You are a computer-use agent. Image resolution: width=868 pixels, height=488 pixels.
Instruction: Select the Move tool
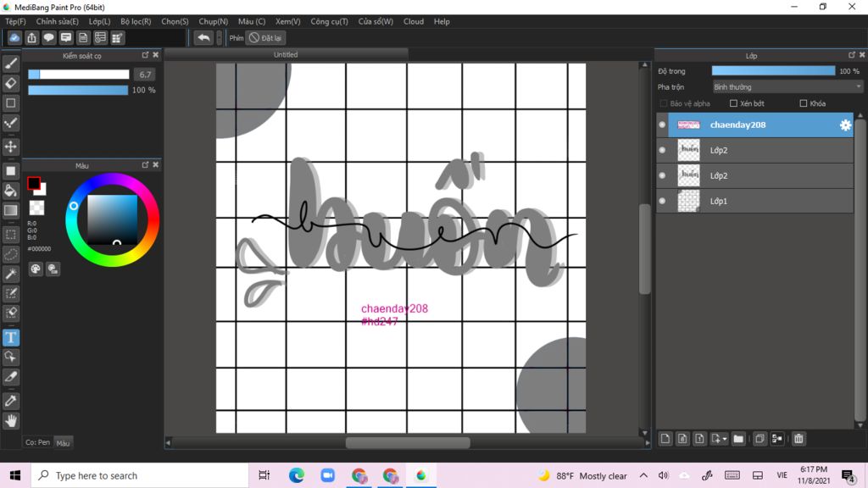point(10,147)
